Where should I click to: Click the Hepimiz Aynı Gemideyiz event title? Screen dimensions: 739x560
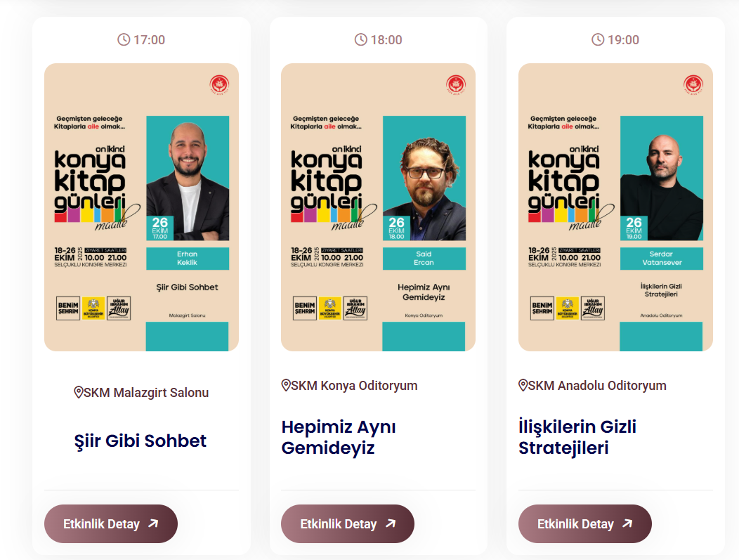[x=339, y=438]
